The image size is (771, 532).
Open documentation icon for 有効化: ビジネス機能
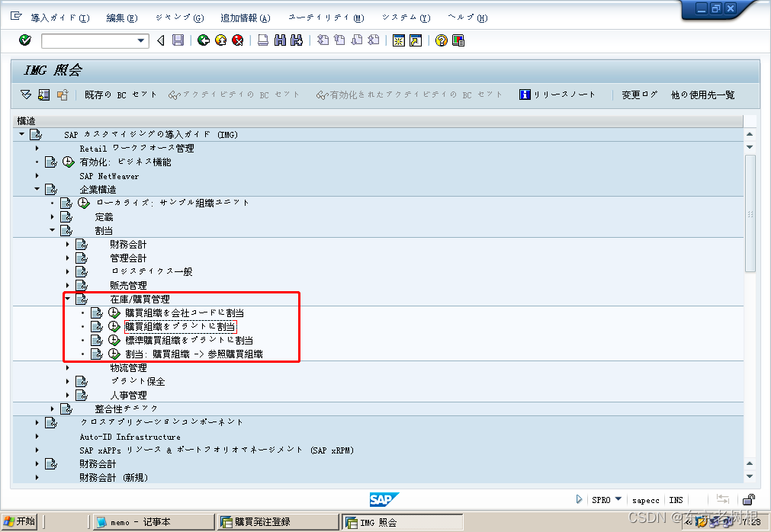51,162
